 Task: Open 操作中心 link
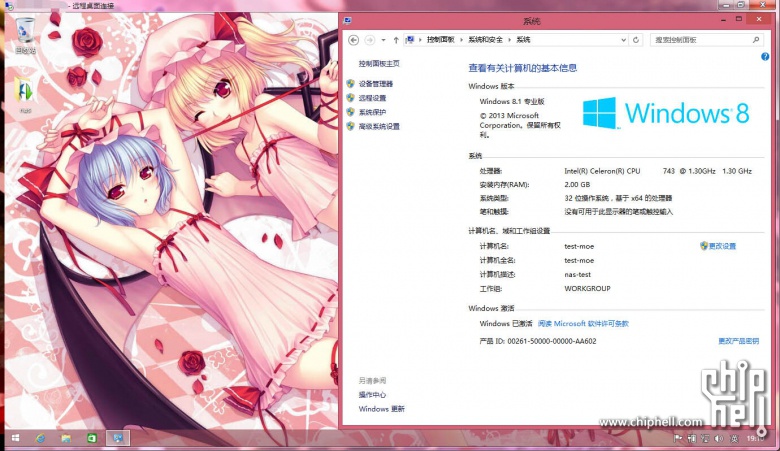pos(372,395)
